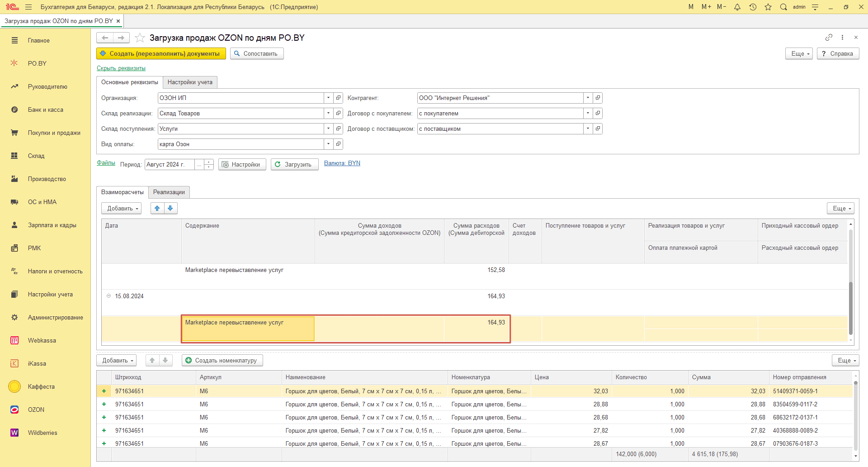Click the Период input field
Image resolution: width=868 pixels, height=467 pixels.
click(170, 164)
